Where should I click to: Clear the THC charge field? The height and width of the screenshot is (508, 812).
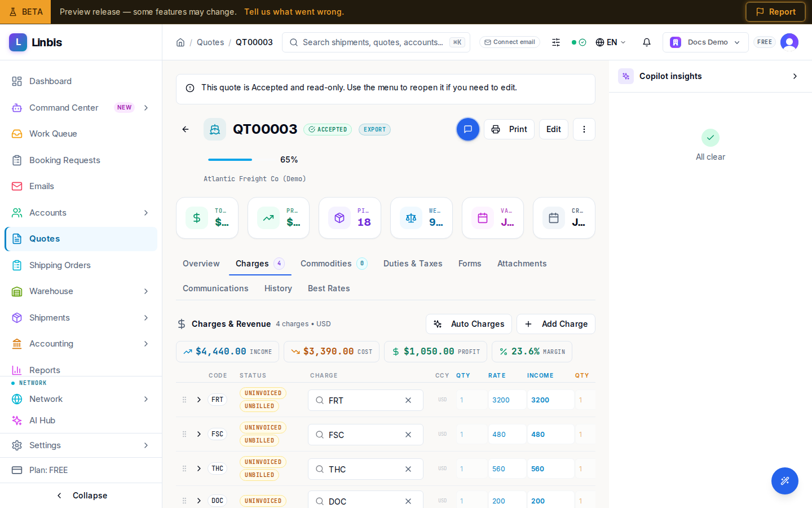pos(408,469)
